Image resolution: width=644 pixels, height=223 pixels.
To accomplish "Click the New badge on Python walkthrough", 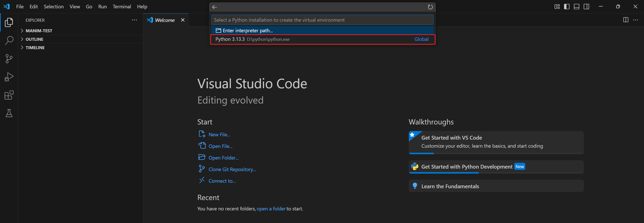I will 520,167.
